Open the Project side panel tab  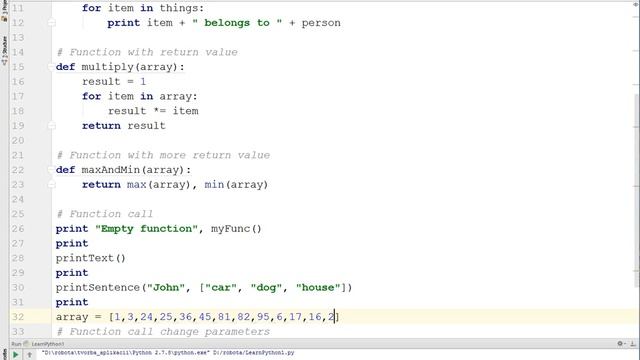click(4, 11)
